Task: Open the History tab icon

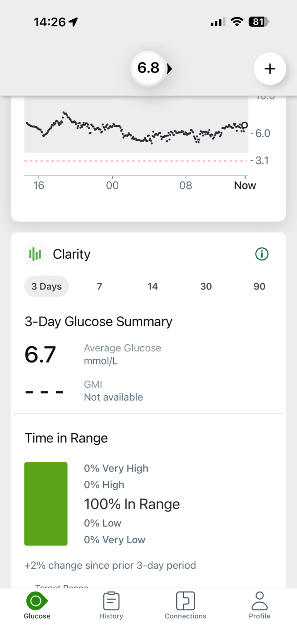Action: coord(111,601)
